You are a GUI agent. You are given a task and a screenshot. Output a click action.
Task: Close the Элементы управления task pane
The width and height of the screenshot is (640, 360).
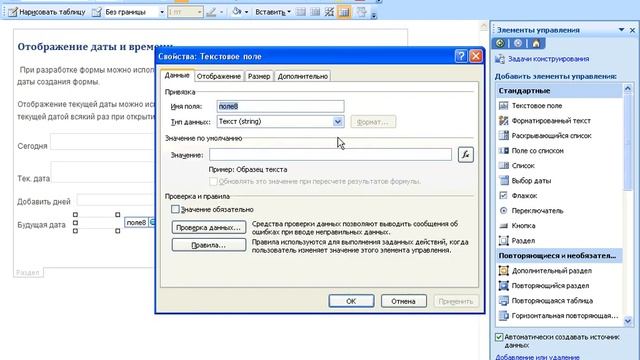click(632, 30)
